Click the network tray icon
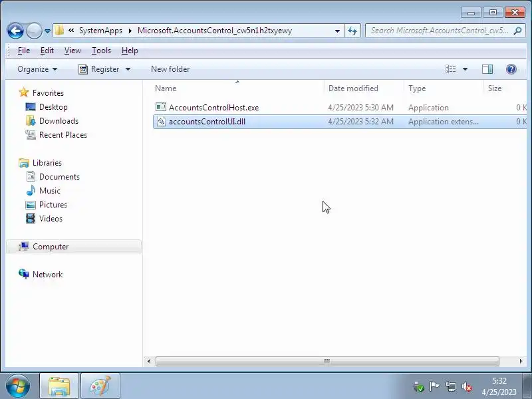Viewport: 532px width, 399px height. (451, 386)
